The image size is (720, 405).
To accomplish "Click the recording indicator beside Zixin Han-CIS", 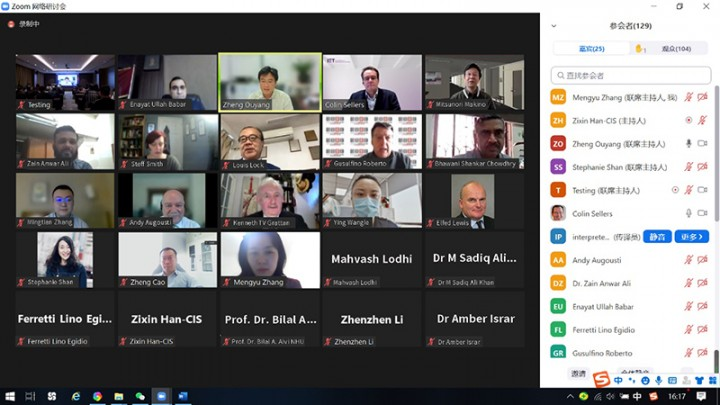I will click(x=688, y=120).
